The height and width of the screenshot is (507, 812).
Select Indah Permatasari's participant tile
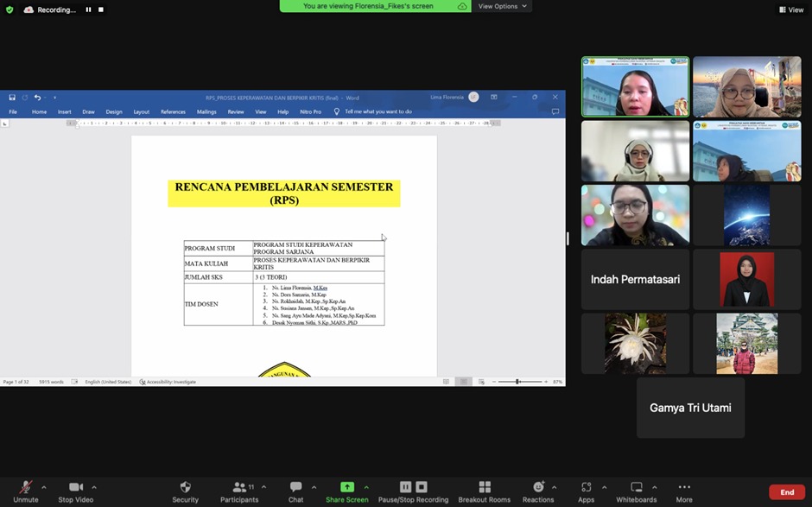coord(635,280)
